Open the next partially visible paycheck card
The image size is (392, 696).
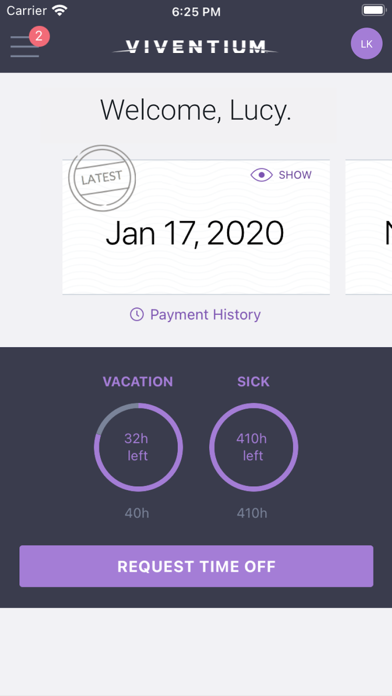368,227
